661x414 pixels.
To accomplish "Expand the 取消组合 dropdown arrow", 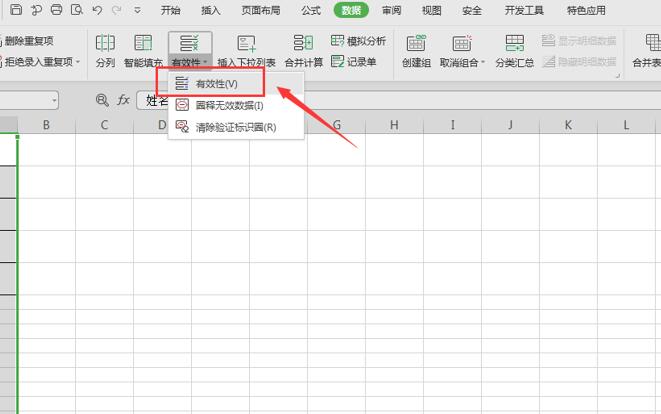I will pyautogui.click(x=483, y=62).
